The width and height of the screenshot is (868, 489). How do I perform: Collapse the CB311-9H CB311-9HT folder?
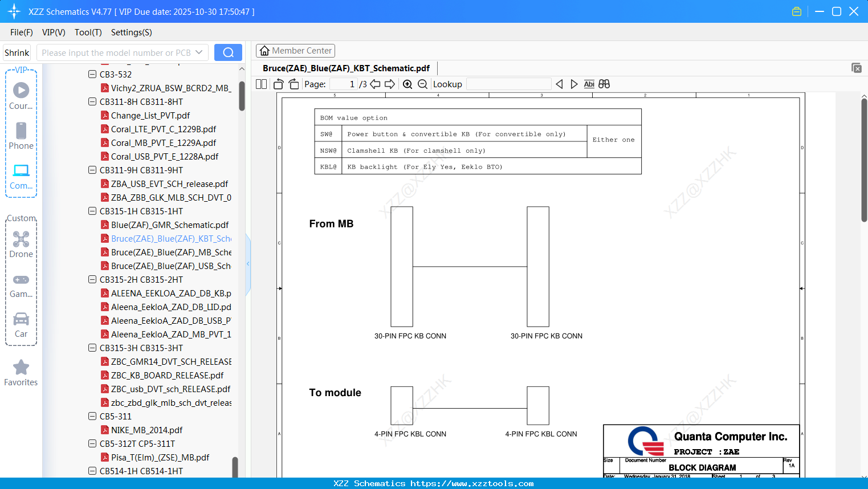point(92,170)
